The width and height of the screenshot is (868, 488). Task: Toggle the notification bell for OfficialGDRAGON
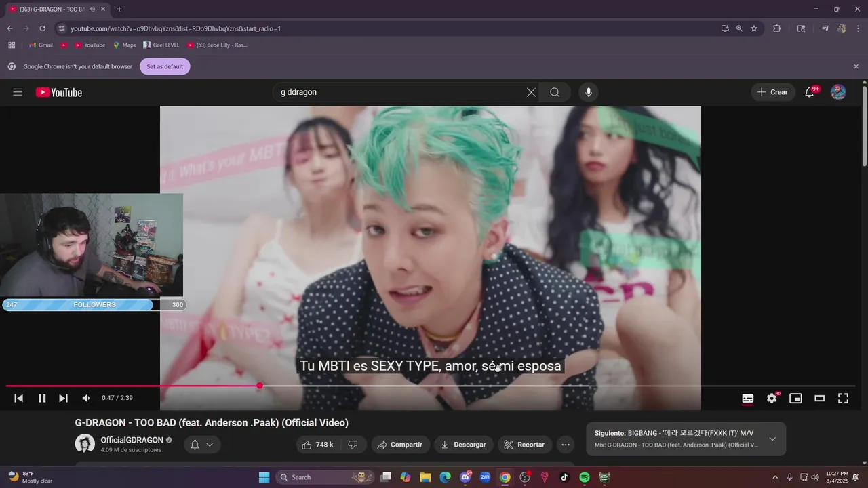(x=195, y=445)
